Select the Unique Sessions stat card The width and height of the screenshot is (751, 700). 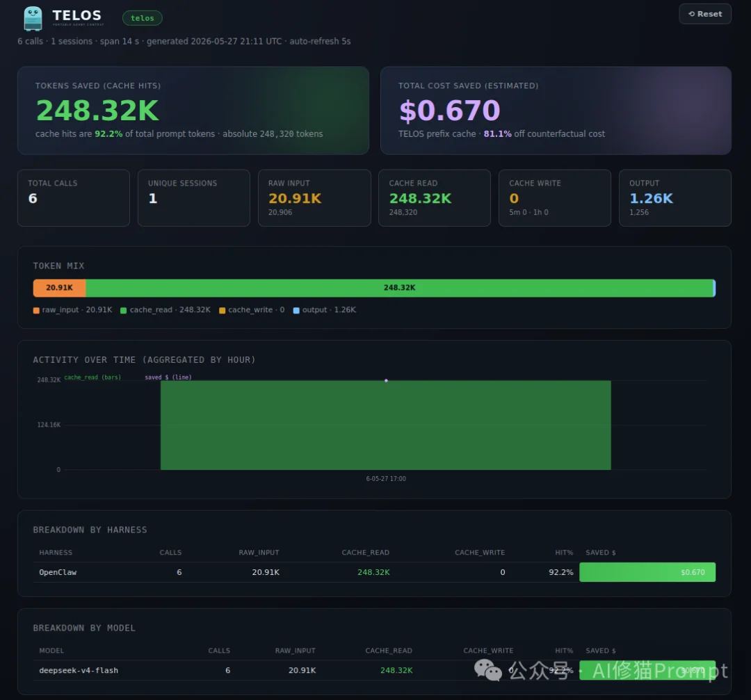point(193,197)
